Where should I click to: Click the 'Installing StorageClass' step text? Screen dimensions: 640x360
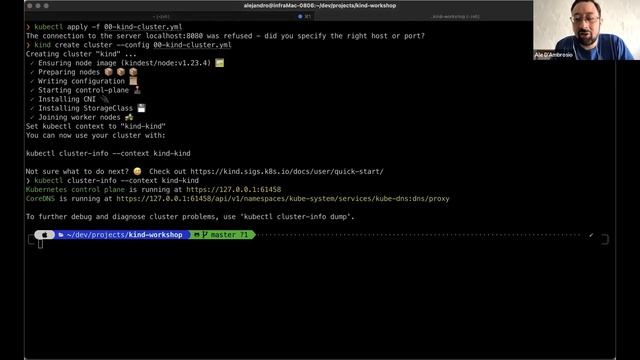85,108
